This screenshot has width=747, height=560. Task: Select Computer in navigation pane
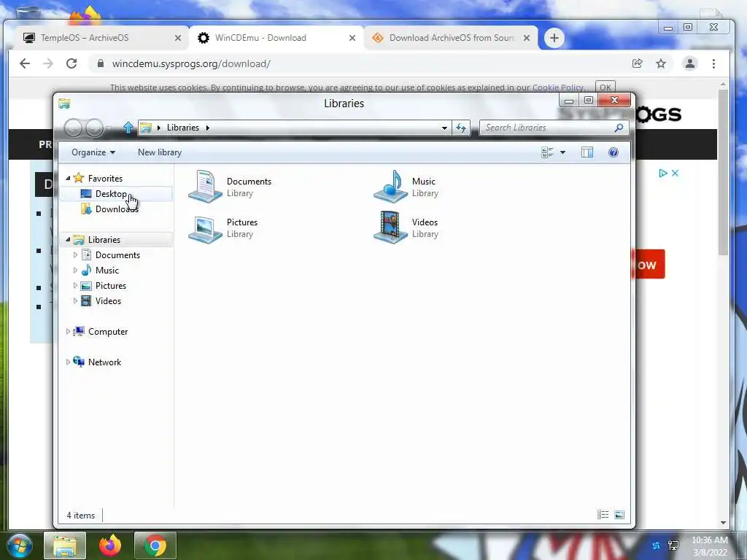click(x=108, y=332)
